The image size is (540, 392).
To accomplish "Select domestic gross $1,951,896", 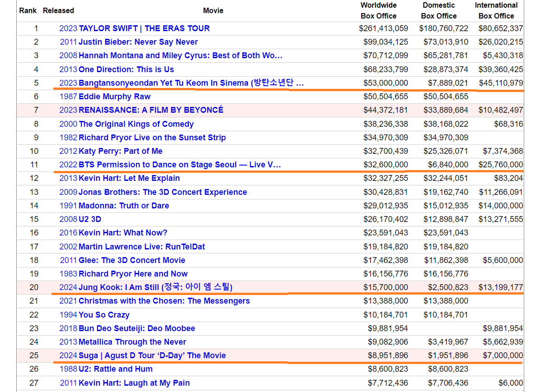I will (448, 355).
